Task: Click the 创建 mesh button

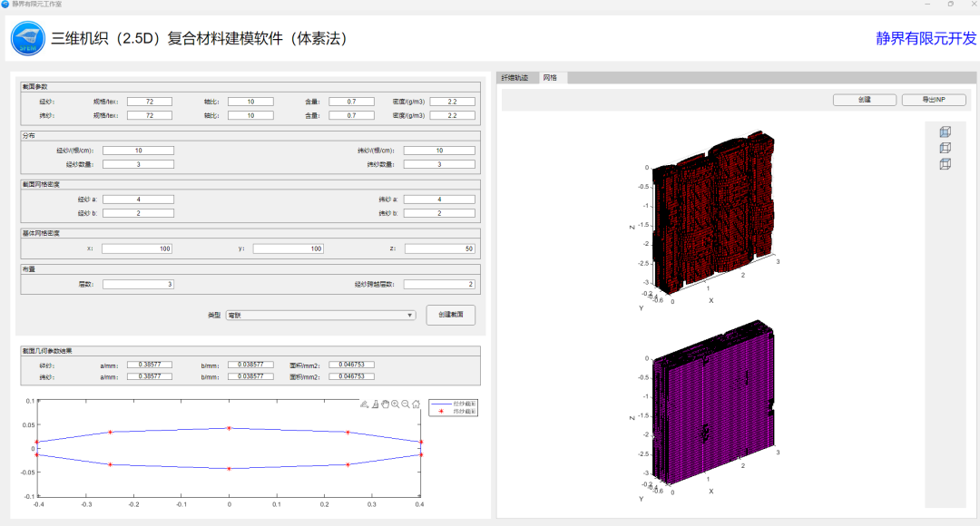Action: (865, 100)
